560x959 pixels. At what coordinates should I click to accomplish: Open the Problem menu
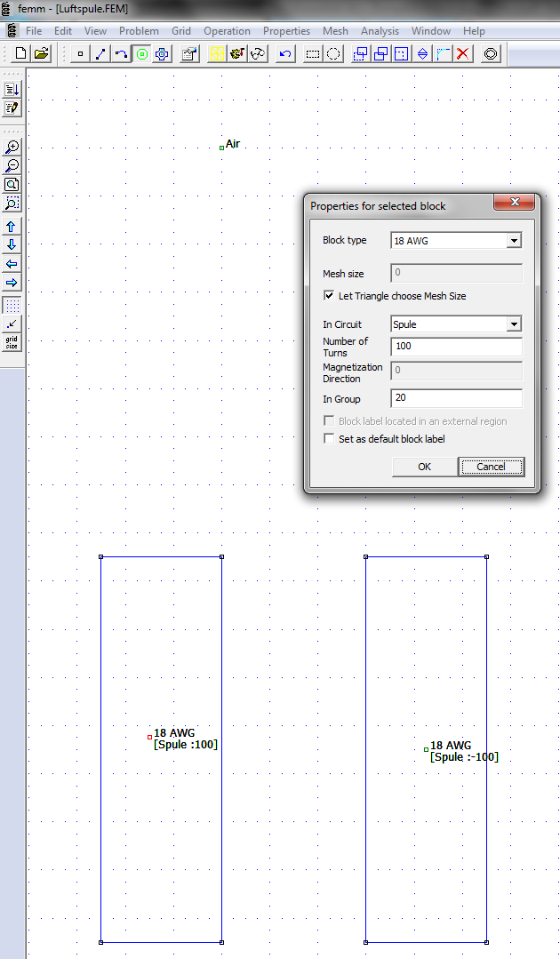coord(139,30)
